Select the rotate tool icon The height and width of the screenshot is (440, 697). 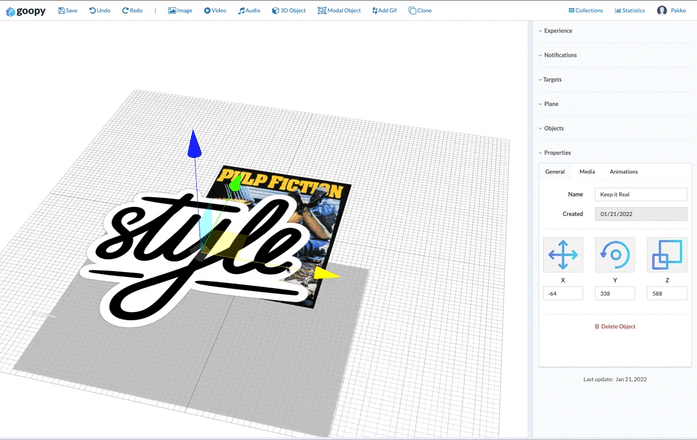[615, 255]
